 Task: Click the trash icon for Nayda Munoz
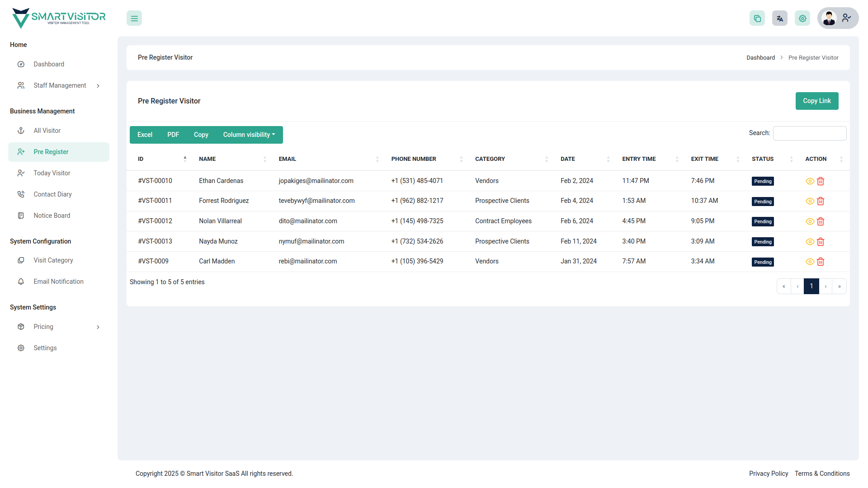point(821,242)
